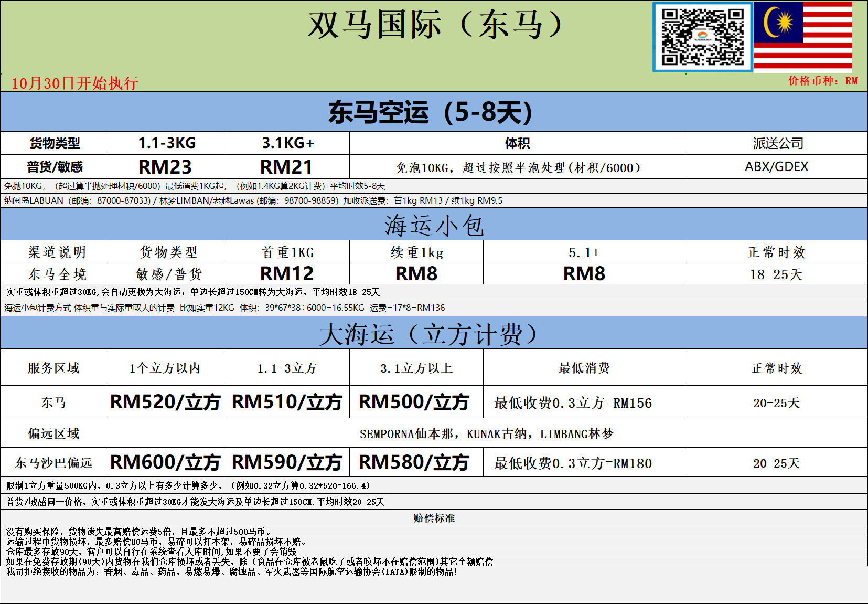This screenshot has height=604, width=868.
Task: Click the ABX/GDEX delivery company cell
Action: tap(776, 166)
